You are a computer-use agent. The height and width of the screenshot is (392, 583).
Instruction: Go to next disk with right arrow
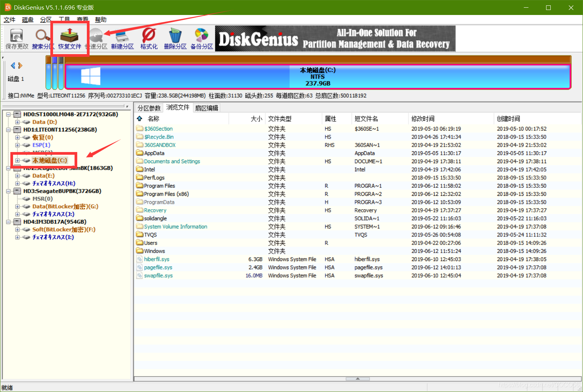[20, 66]
